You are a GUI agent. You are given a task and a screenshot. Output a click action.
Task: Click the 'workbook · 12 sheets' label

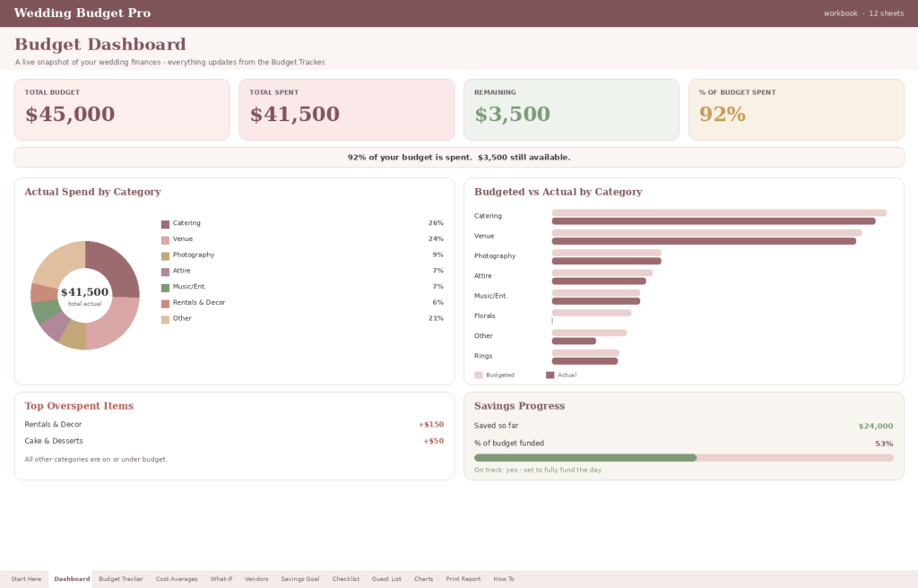(863, 13)
